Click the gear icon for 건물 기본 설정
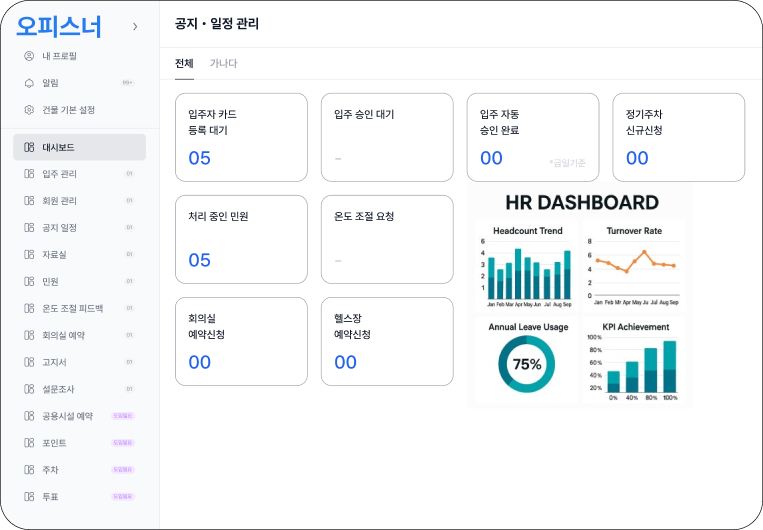The width and height of the screenshot is (763, 530). click(29, 110)
